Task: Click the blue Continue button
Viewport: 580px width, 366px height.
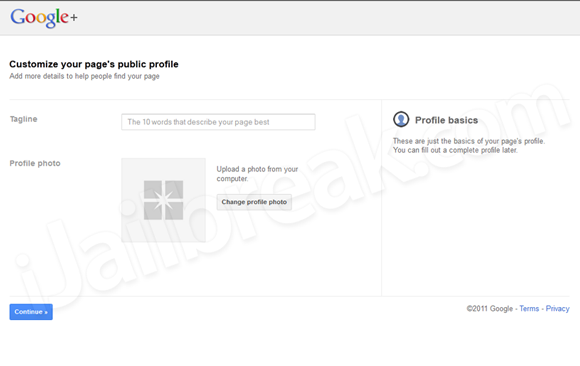Action: click(x=31, y=312)
